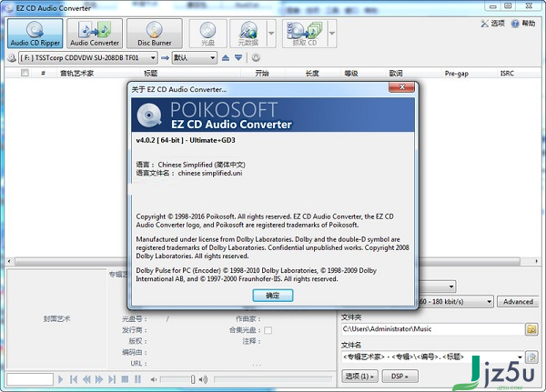Screen dimensions: 546x392
Task: Click the rewind button
Action: [86, 379]
